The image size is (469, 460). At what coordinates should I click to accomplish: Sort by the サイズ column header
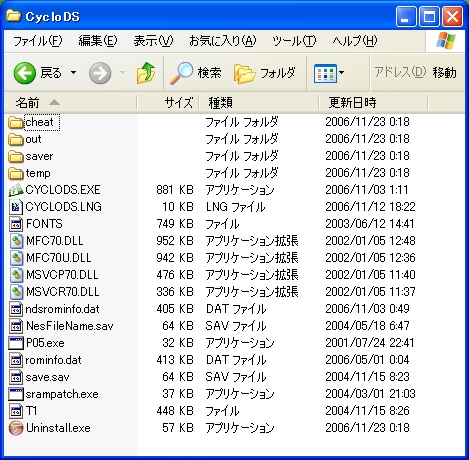pyautogui.click(x=168, y=103)
